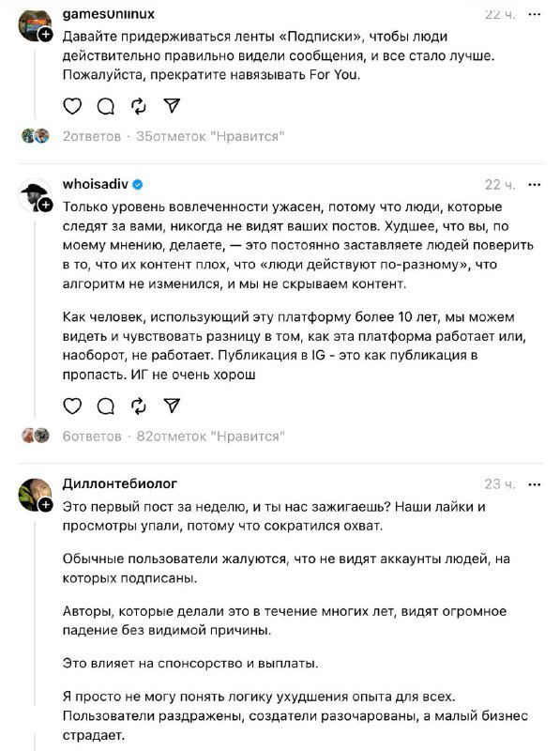Open the 82 отметок Нравится list
This screenshot has width=560, height=751.
(213, 435)
